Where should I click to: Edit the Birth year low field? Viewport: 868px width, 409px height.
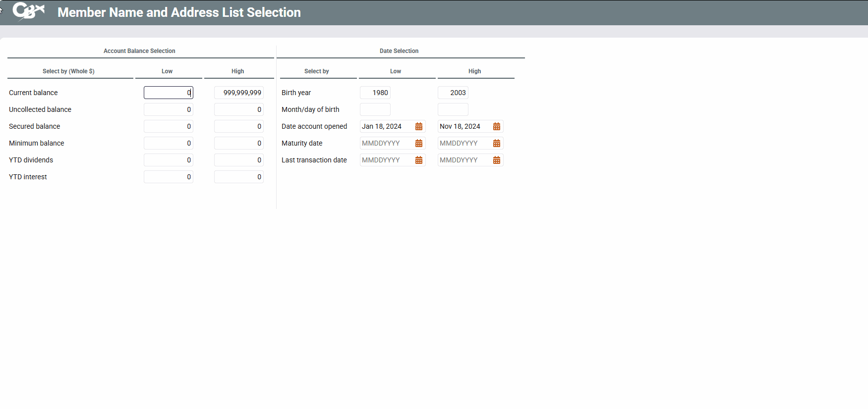pos(375,93)
